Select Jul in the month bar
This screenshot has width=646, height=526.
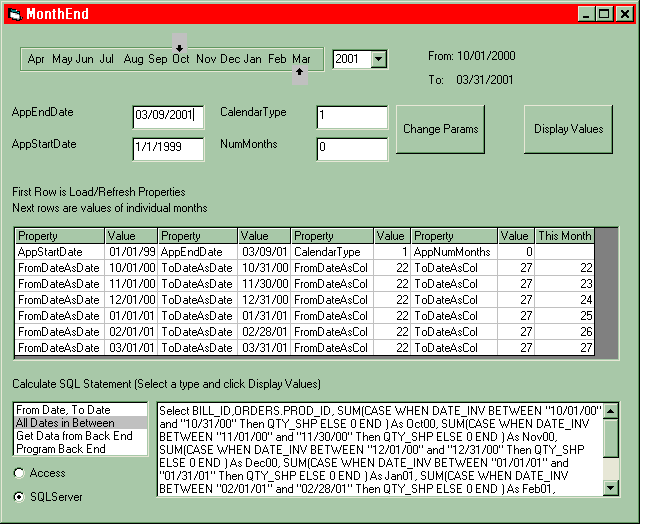click(106, 59)
